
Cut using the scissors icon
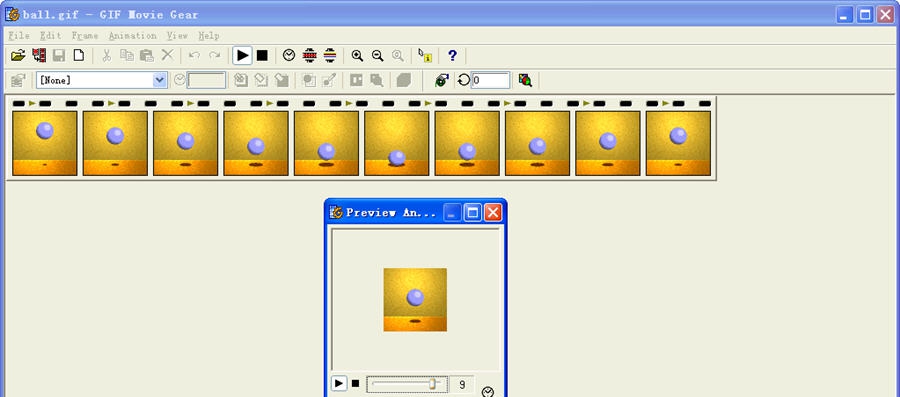[x=106, y=56]
